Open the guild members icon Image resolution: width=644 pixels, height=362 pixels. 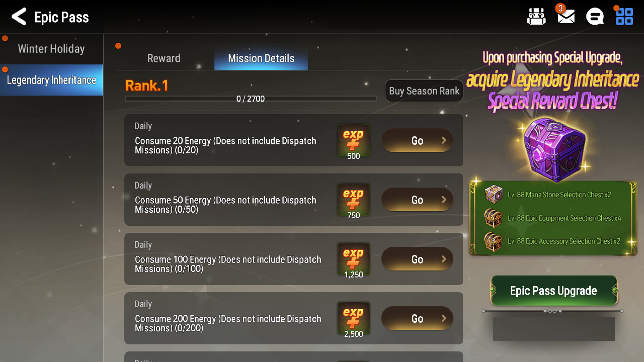coord(536,17)
